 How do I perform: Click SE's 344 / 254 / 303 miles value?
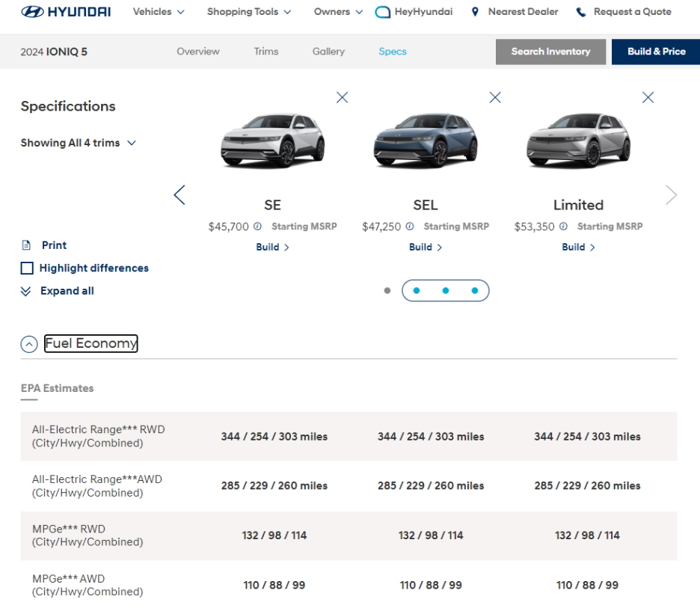coord(274,437)
